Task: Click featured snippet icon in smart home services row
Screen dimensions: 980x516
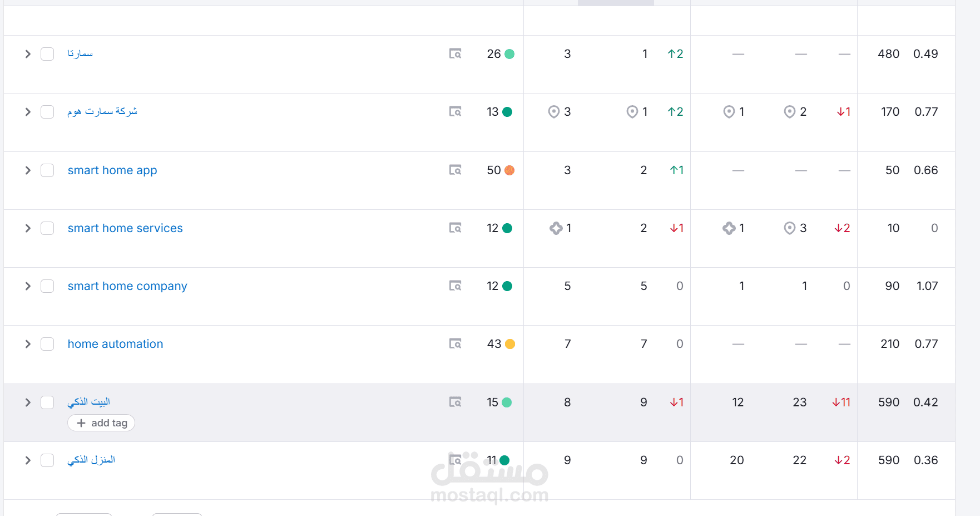Action: coord(556,228)
